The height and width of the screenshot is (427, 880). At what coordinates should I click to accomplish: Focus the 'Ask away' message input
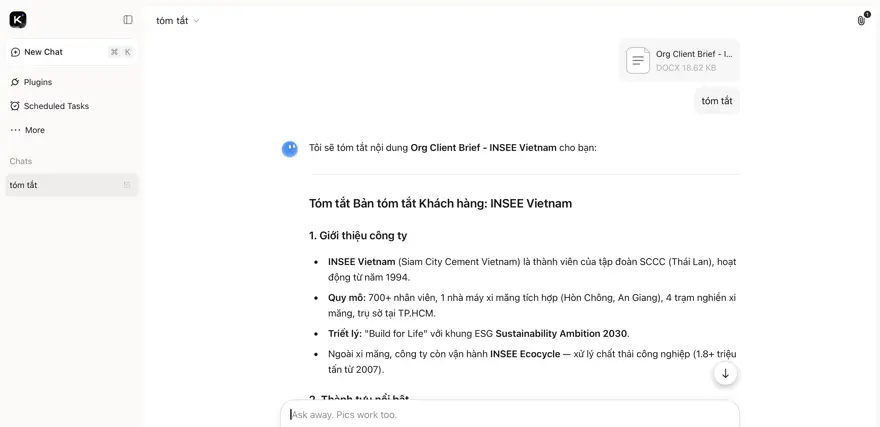click(510, 415)
